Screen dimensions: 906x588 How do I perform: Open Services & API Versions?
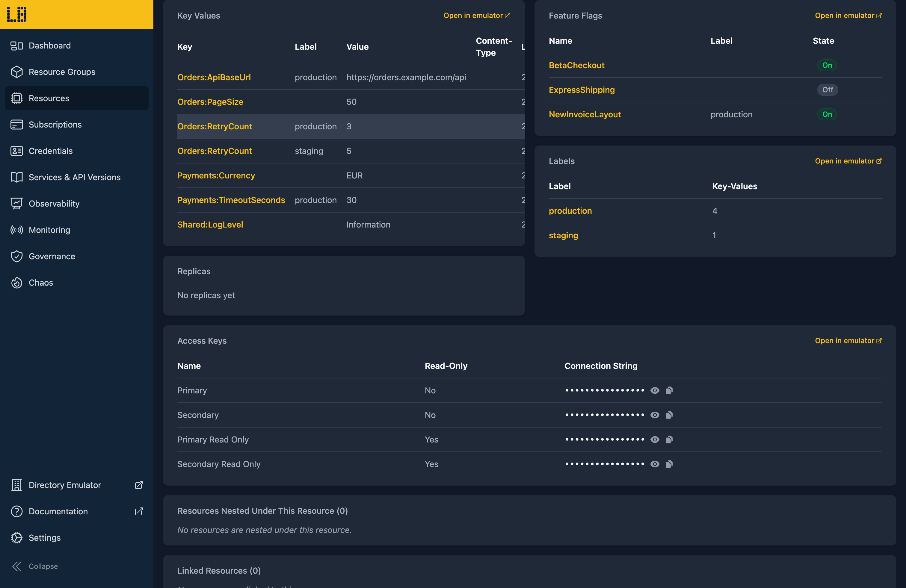click(76, 177)
